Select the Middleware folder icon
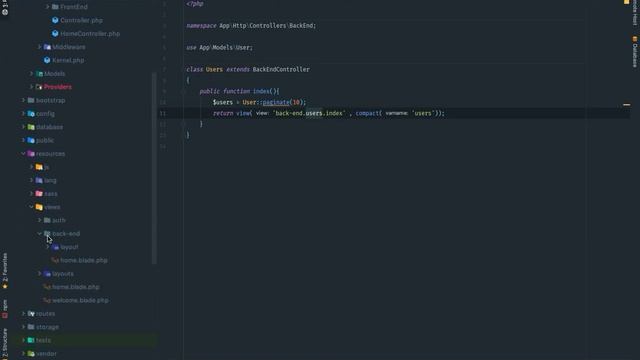 coord(47,47)
